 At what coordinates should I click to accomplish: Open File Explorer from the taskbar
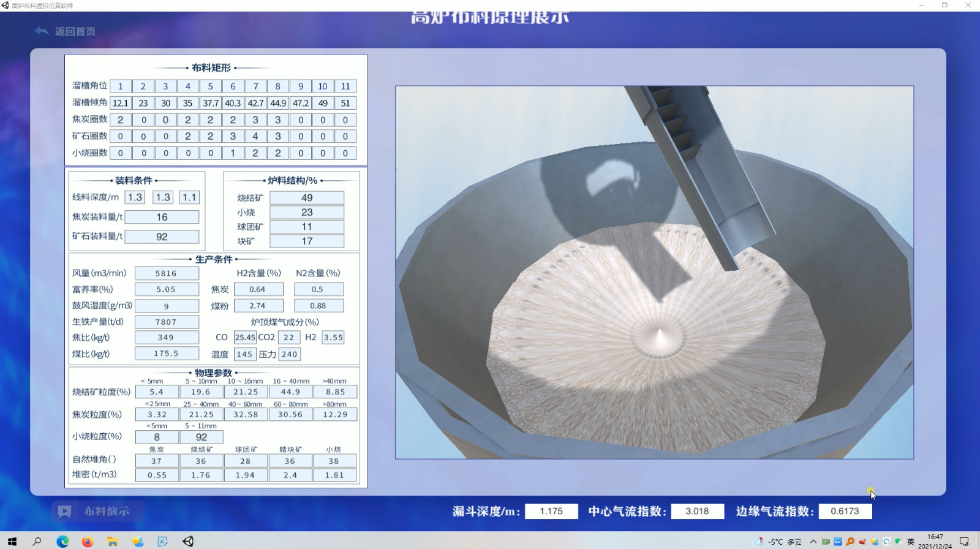(113, 542)
